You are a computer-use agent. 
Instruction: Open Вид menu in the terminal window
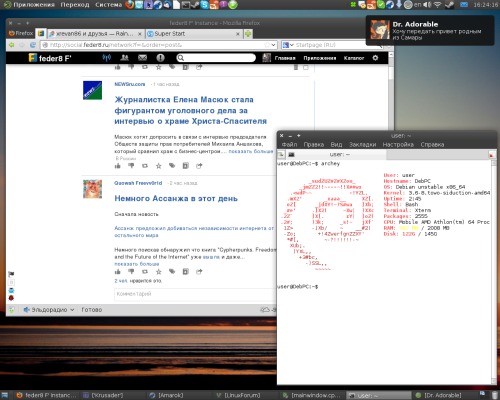coord(336,144)
